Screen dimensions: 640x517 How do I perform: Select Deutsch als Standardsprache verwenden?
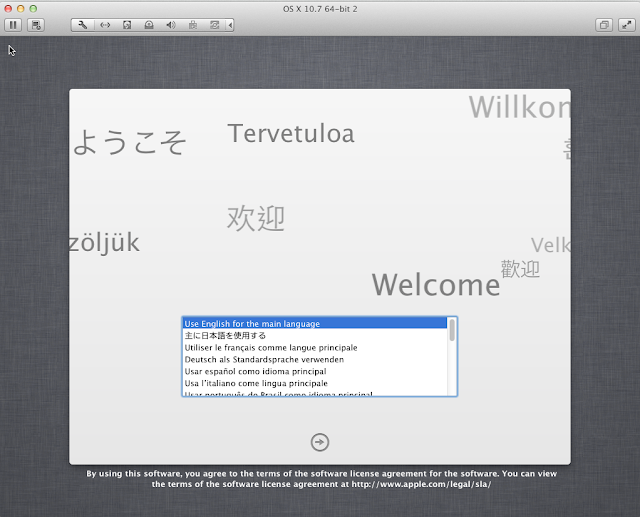(314, 359)
